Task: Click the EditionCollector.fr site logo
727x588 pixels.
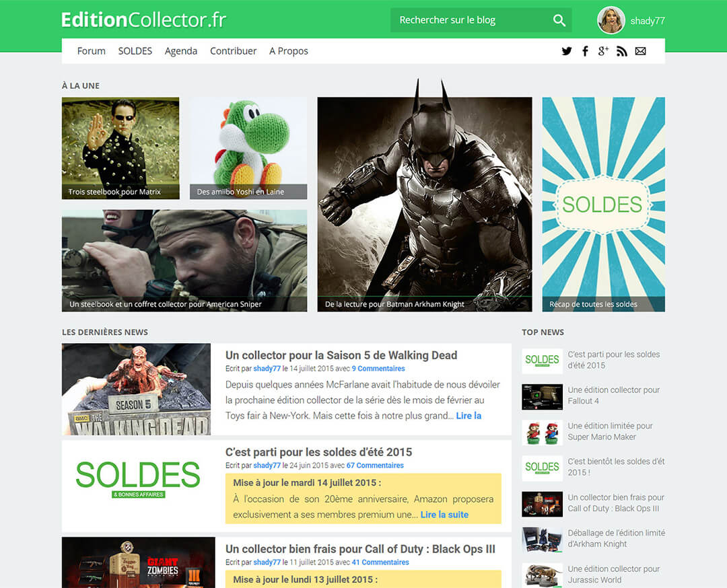Action: [143, 20]
